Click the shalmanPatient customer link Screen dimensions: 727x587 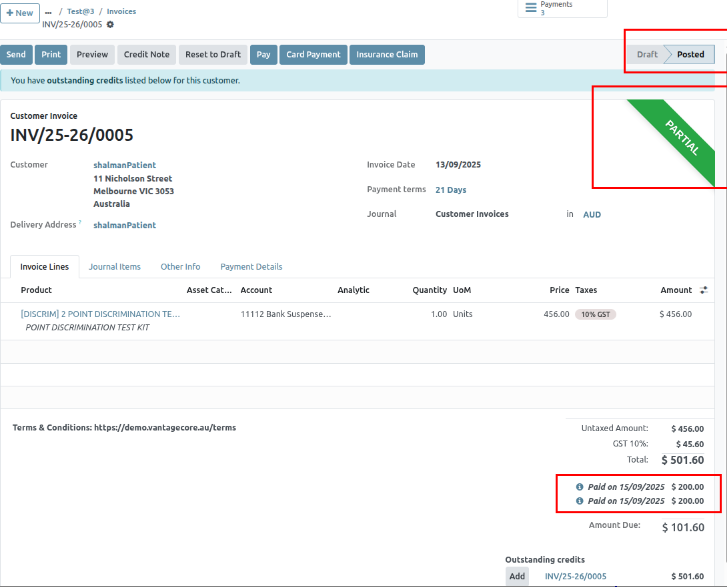pos(124,165)
